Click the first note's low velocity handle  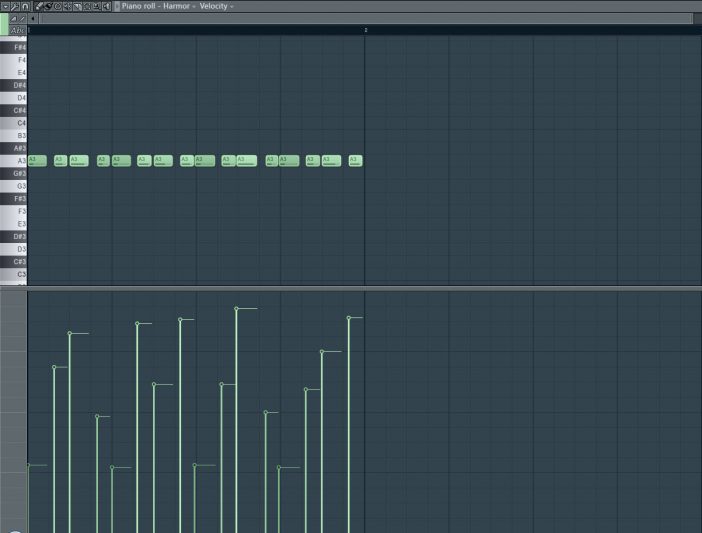(x=28, y=465)
